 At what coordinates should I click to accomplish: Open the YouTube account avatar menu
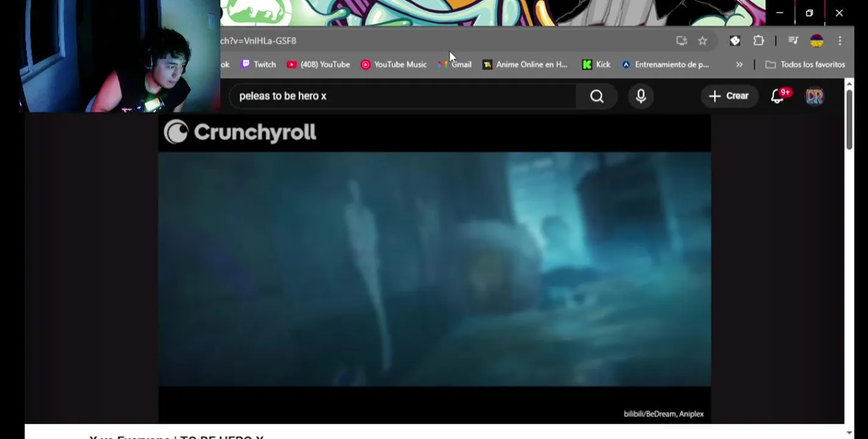click(814, 96)
